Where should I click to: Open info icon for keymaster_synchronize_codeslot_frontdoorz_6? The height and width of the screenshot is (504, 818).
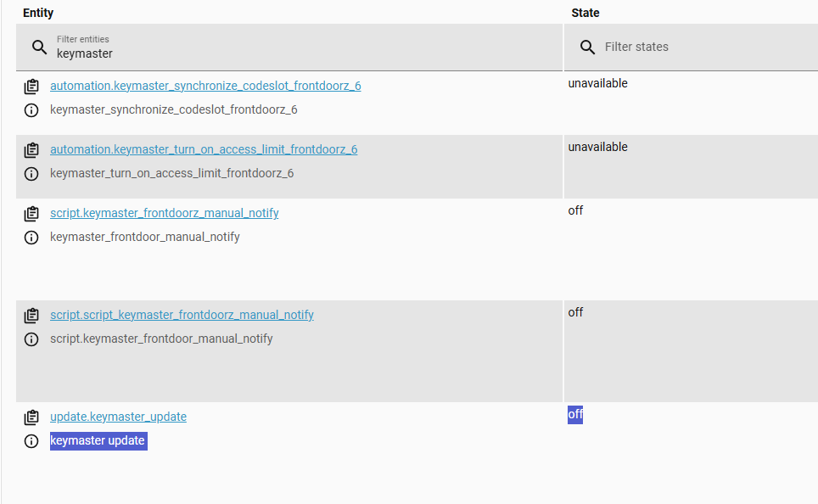click(x=31, y=110)
